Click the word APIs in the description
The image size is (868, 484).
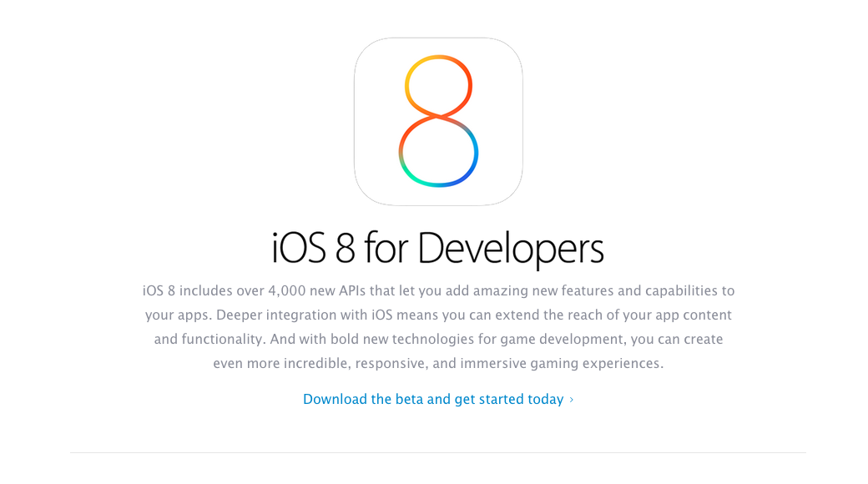tap(352, 290)
